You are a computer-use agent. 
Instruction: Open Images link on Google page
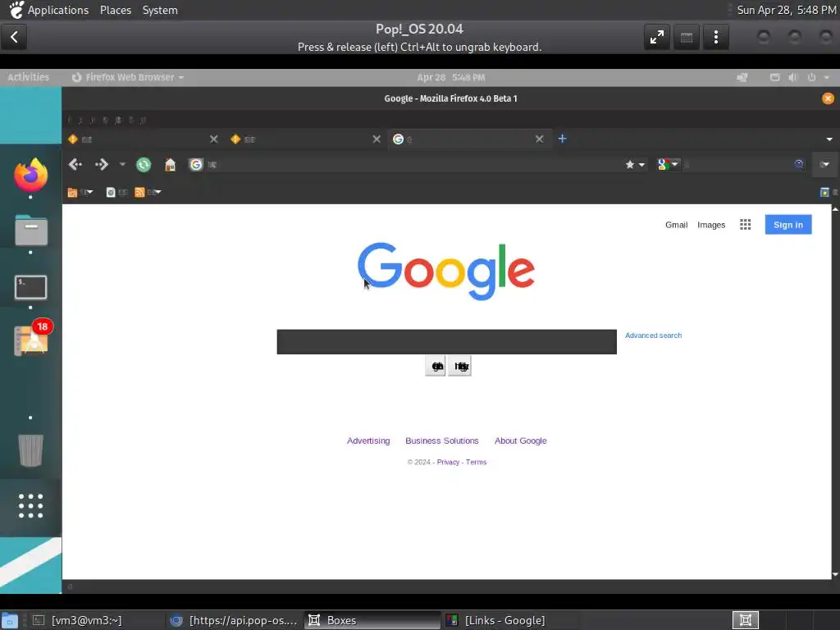pos(711,225)
